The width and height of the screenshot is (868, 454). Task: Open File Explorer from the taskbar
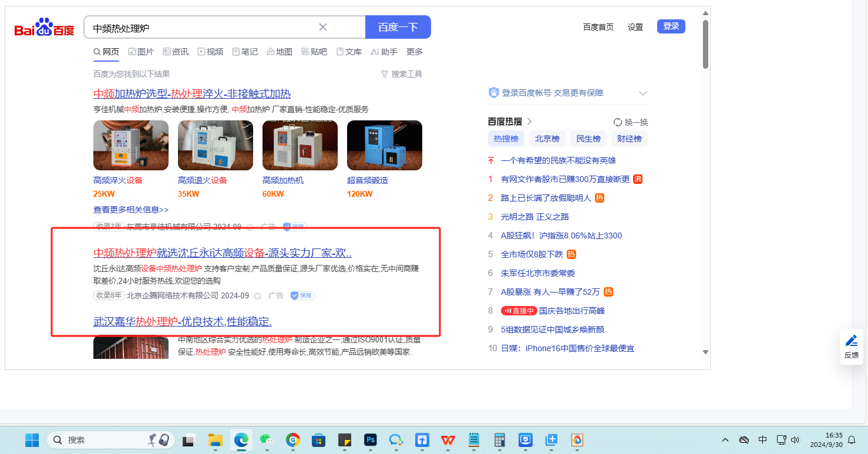[216, 440]
